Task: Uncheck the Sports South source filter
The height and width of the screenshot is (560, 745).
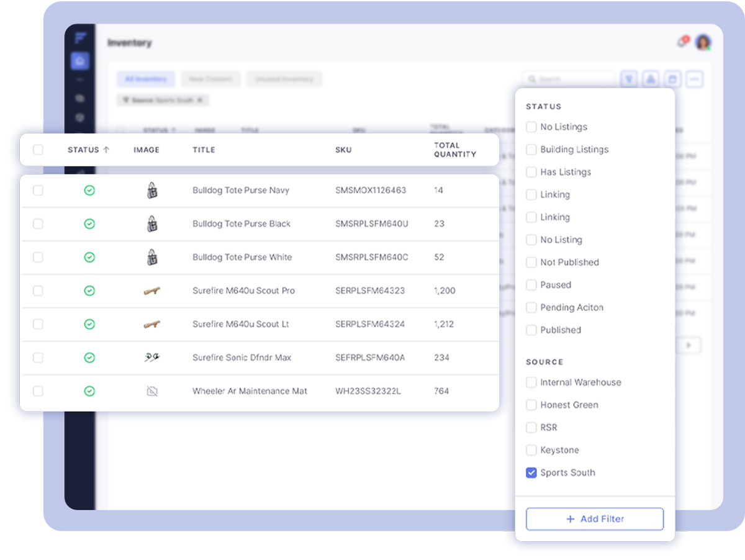Action: pos(531,472)
